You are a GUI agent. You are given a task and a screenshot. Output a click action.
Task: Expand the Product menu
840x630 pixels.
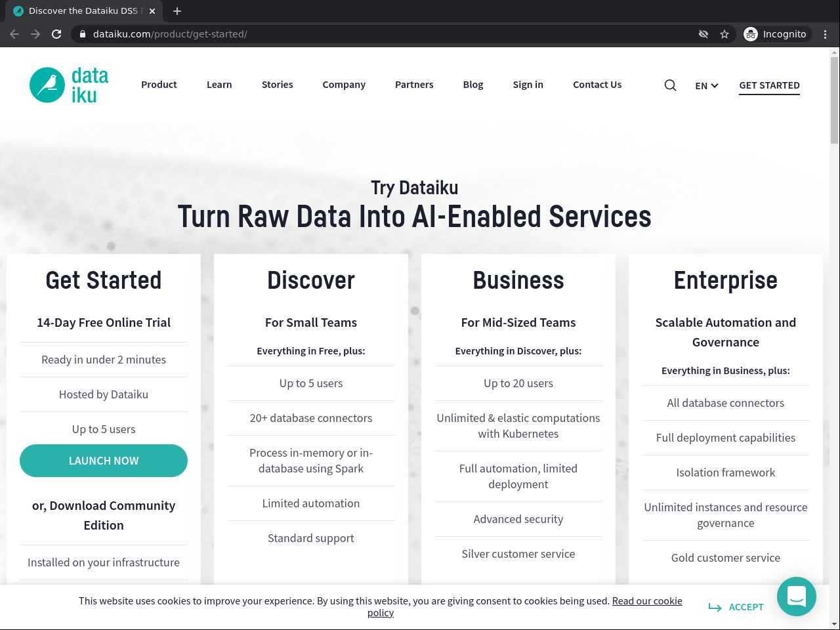point(159,85)
